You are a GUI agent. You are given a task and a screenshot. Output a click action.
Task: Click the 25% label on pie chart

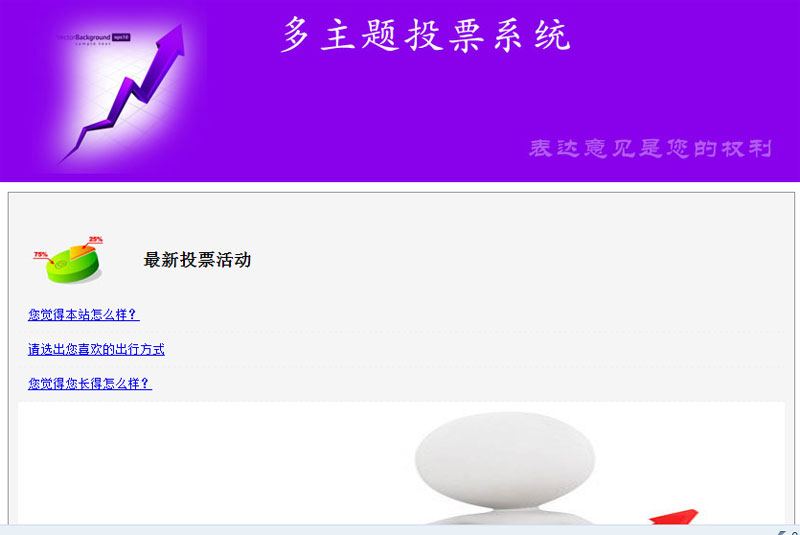95,239
